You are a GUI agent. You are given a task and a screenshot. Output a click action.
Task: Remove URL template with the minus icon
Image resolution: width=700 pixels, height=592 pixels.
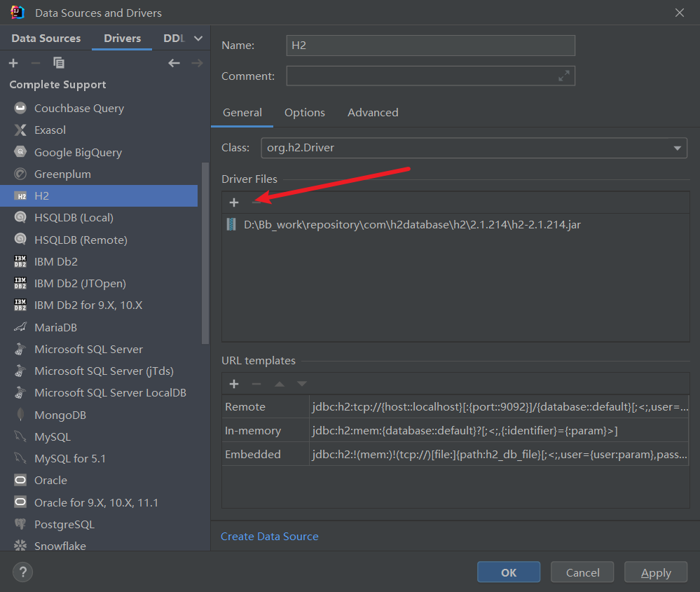click(x=256, y=384)
